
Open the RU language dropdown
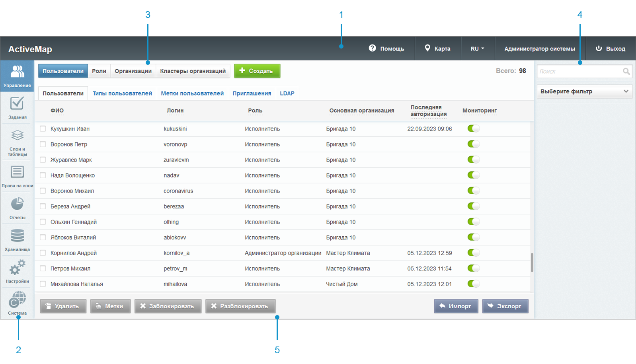(477, 49)
